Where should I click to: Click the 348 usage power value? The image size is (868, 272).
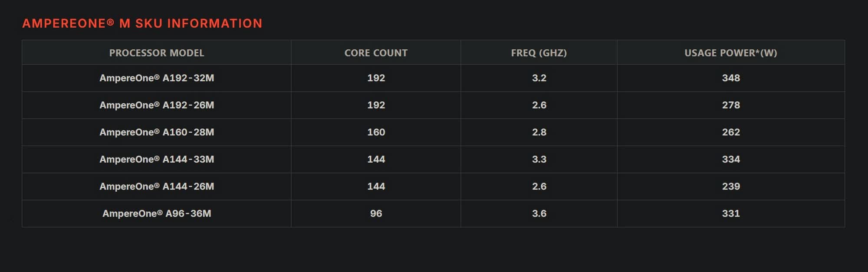[x=731, y=78]
